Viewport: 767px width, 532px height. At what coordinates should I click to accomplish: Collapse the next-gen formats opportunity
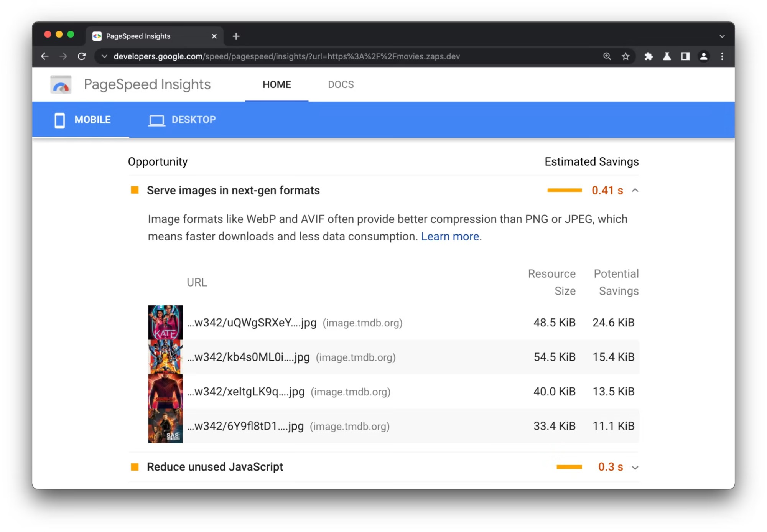coord(635,190)
